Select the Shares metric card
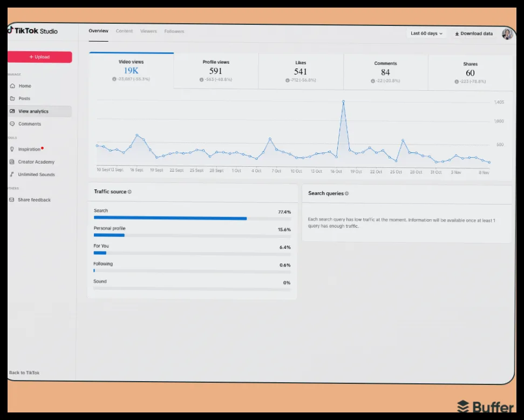This screenshot has width=524, height=420. click(x=470, y=73)
